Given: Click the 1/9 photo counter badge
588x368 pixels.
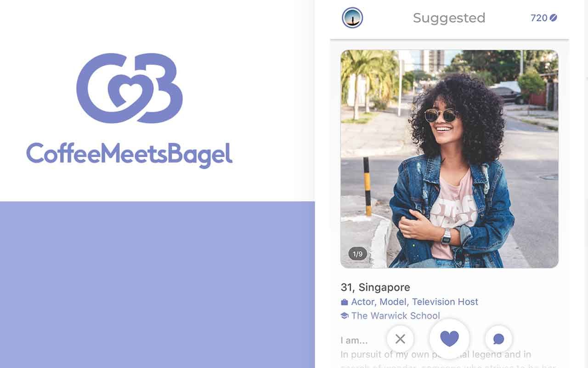Looking at the screenshot, I should click(x=358, y=253).
